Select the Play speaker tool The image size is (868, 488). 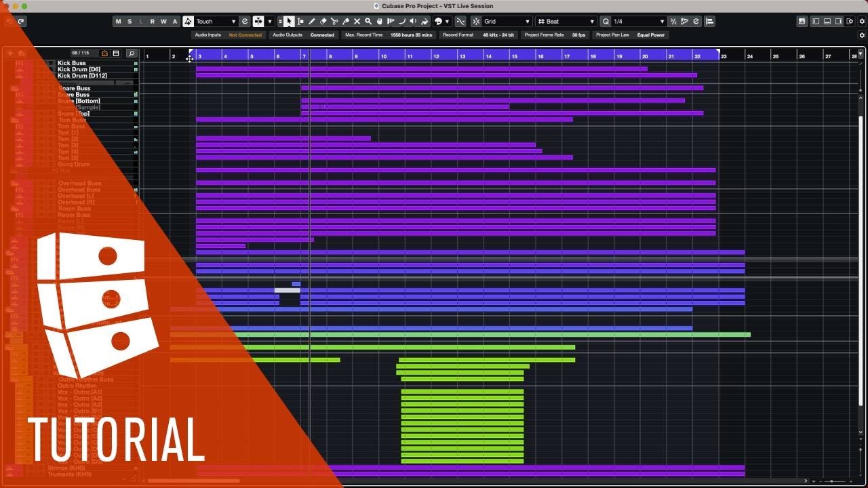point(413,22)
